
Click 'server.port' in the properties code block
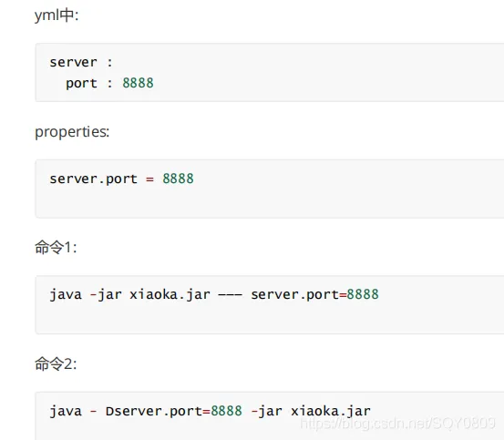(x=93, y=179)
